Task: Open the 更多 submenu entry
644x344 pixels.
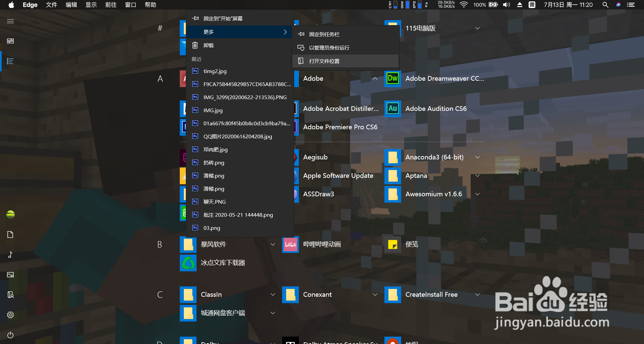Action: pyautogui.click(x=240, y=32)
